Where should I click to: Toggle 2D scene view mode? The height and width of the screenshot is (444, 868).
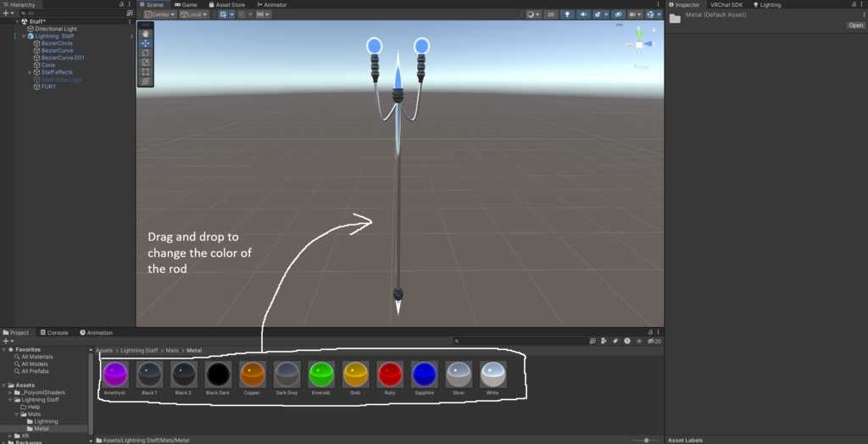pos(550,14)
